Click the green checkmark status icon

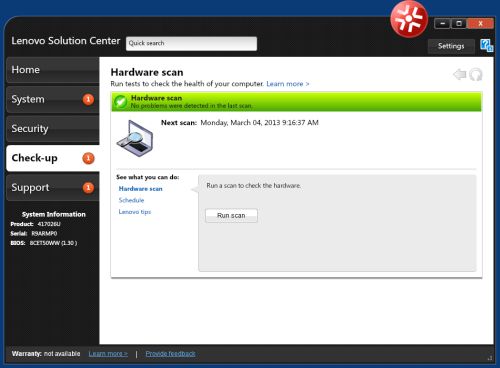pyautogui.click(x=120, y=102)
